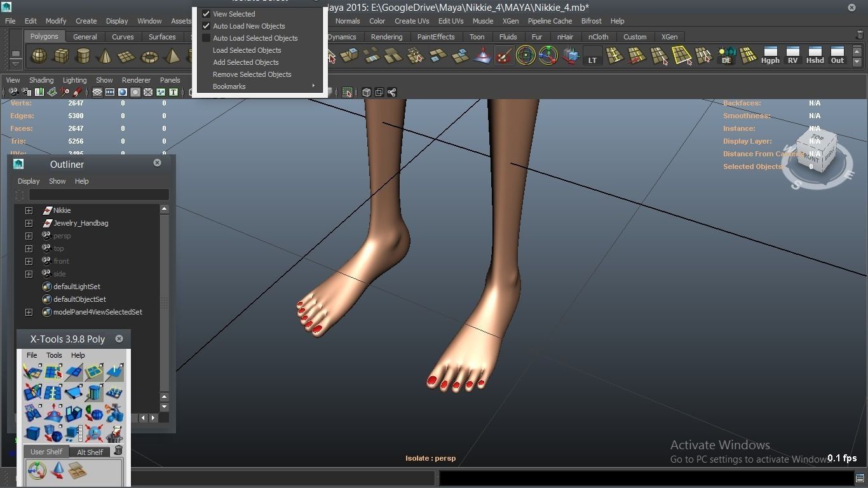Create a polygon cube from the shelf
The height and width of the screenshot is (488, 868).
tap(61, 56)
